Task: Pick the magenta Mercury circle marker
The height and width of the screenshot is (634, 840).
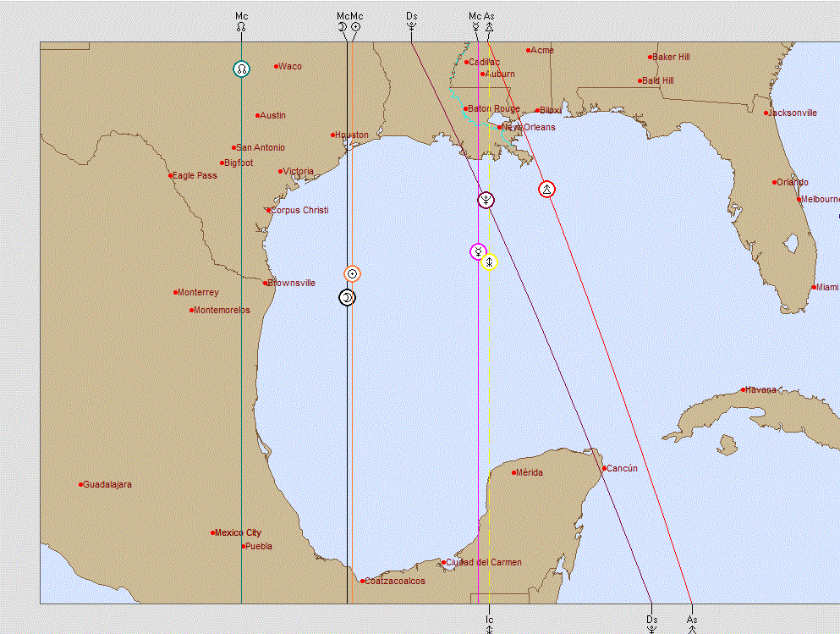Action: coord(479,251)
